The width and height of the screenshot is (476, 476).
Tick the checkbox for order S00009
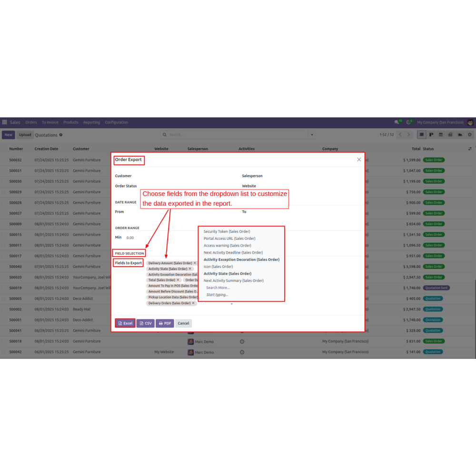coord(4,224)
